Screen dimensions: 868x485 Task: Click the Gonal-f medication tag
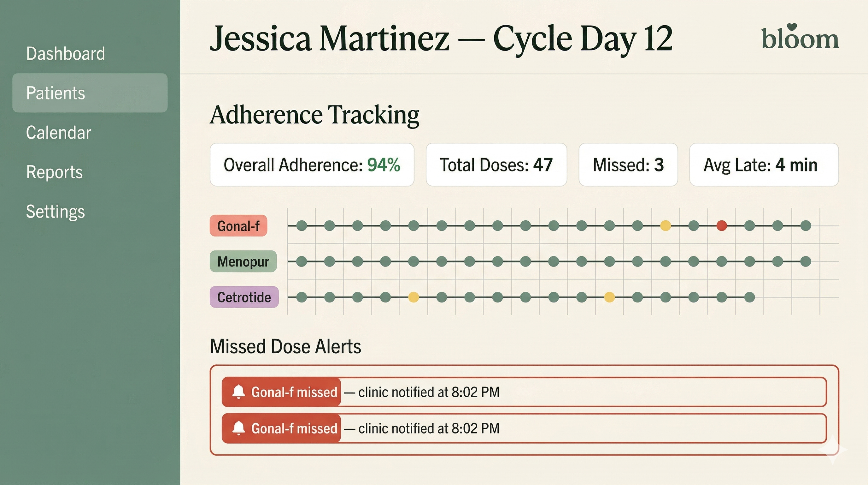[238, 226]
